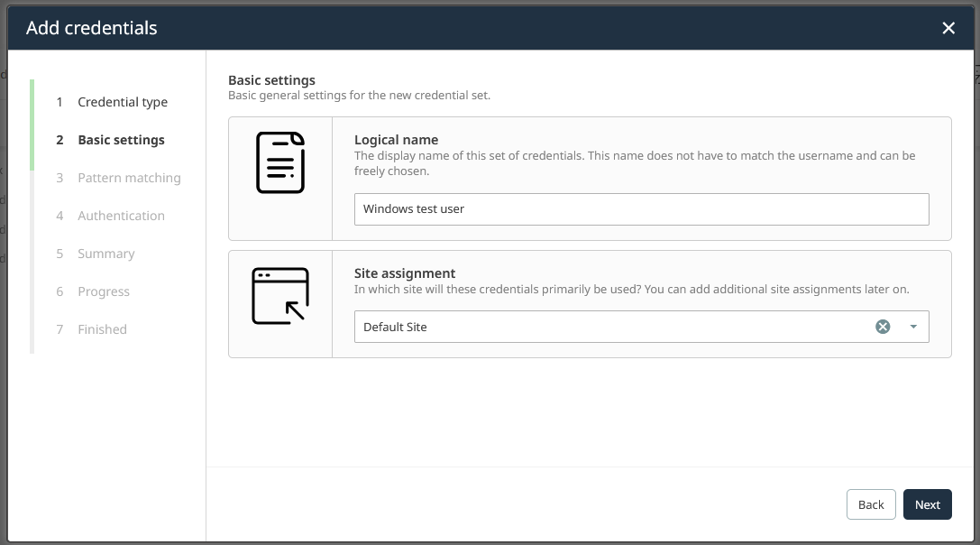
Task: Click the document icon beside Logical name
Action: (x=280, y=162)
